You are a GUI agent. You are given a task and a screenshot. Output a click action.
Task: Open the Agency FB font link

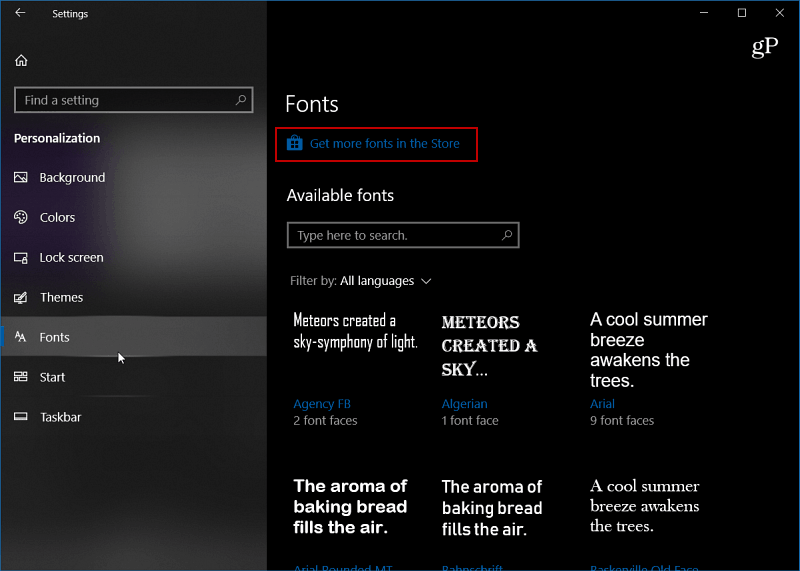pyautogui.click(x=322, y=404)
